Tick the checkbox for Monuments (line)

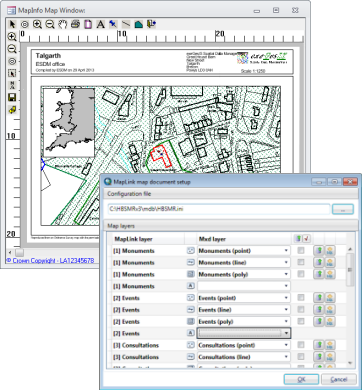tap(301, 263)
